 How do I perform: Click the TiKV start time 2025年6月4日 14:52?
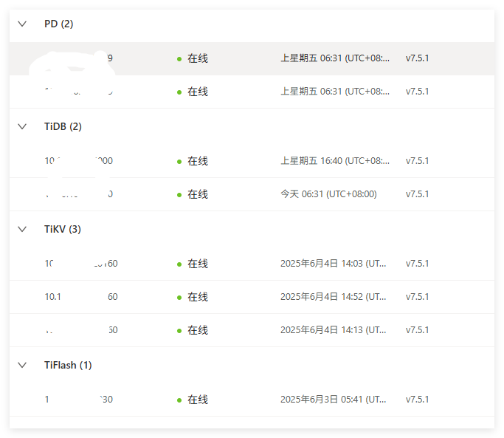point(333,297)
